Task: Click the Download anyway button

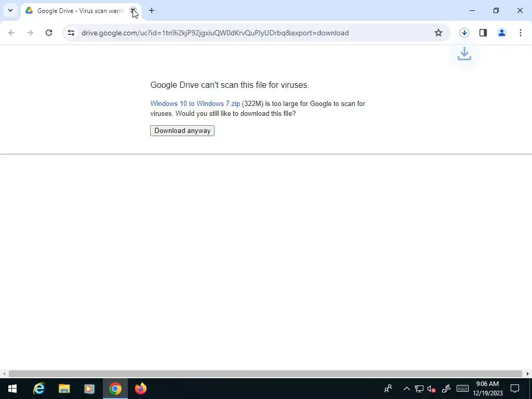Action: coord(182,130)
